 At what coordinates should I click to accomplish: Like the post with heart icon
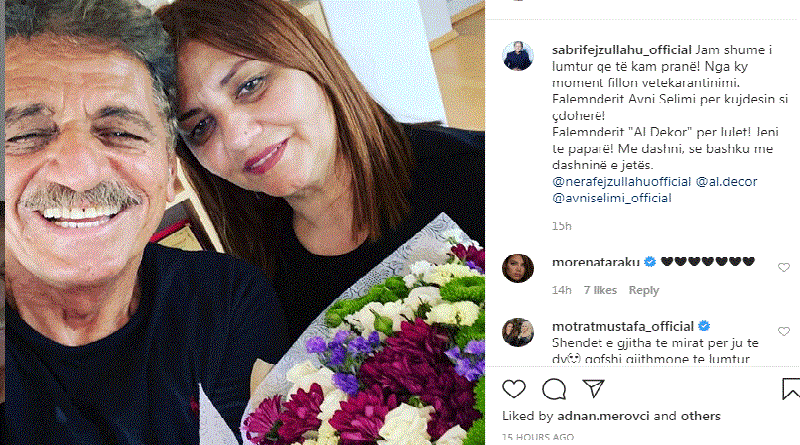(x=514, y=389)
